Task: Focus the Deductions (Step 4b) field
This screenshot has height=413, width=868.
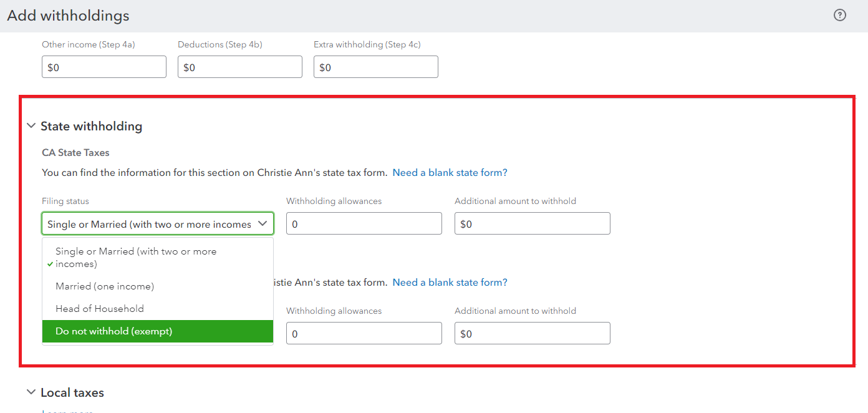Action: click(x=240, y=67)
